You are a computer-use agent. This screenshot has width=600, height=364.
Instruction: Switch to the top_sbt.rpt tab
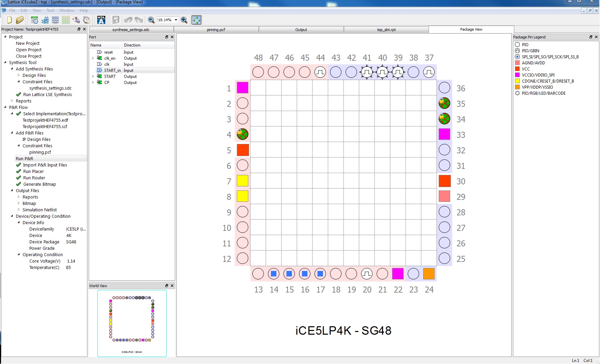(x=386, y=30)
